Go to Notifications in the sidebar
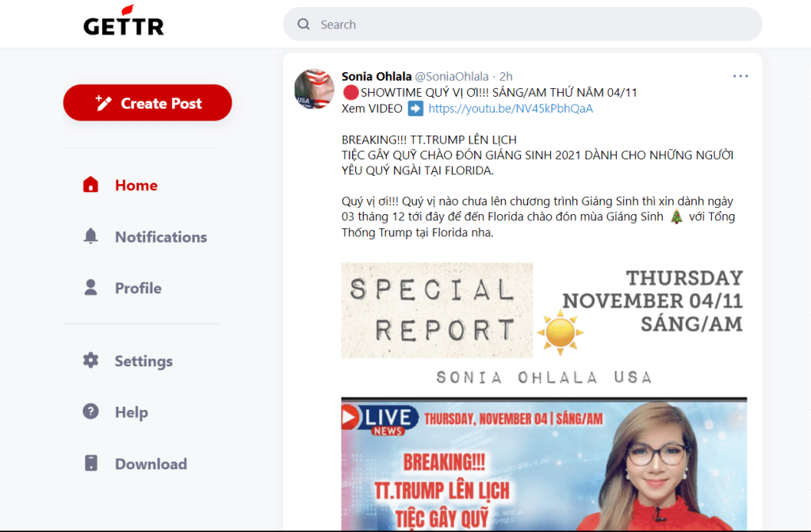 160,237
